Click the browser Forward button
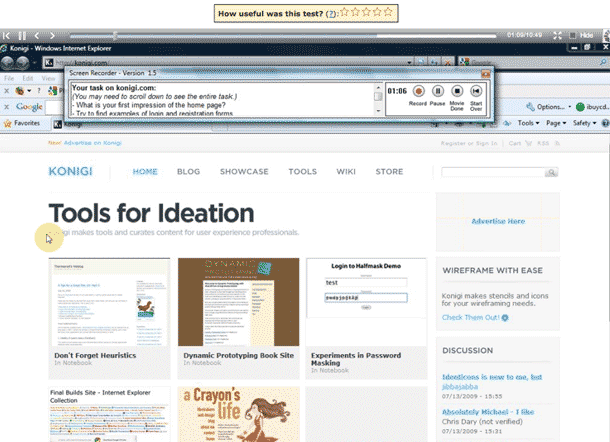 pyautogui.click(x=23, y=62)
